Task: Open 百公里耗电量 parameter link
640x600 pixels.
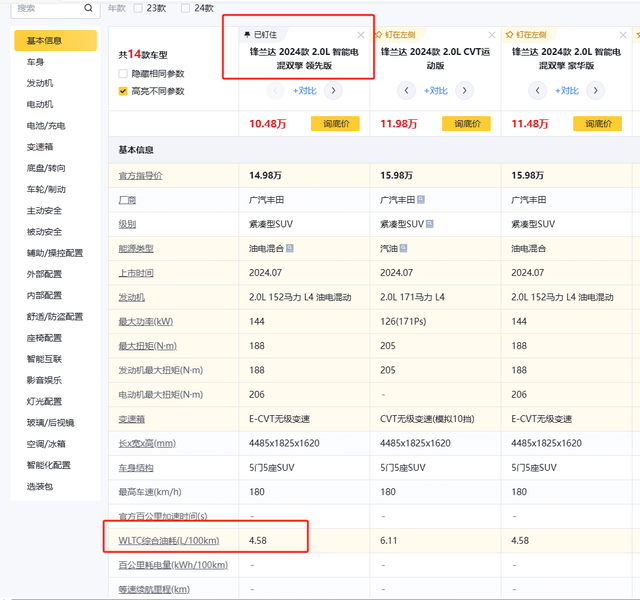Action: coord(173,565)
